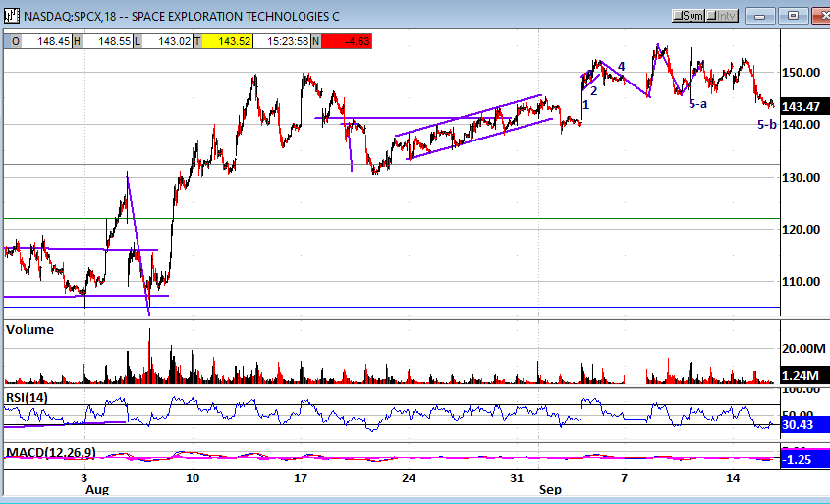830x504 pixels.
Task: Click the 14 date axis label
Action: (x=733, y=478)
